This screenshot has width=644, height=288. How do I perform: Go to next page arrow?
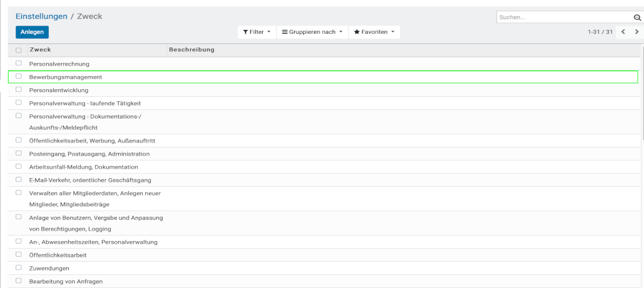(636, 32)
